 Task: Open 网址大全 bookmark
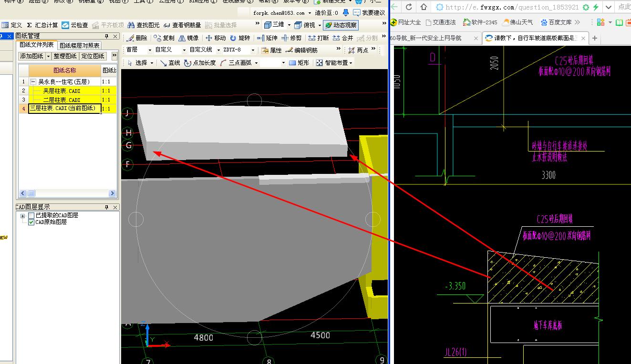coord(406,22)
